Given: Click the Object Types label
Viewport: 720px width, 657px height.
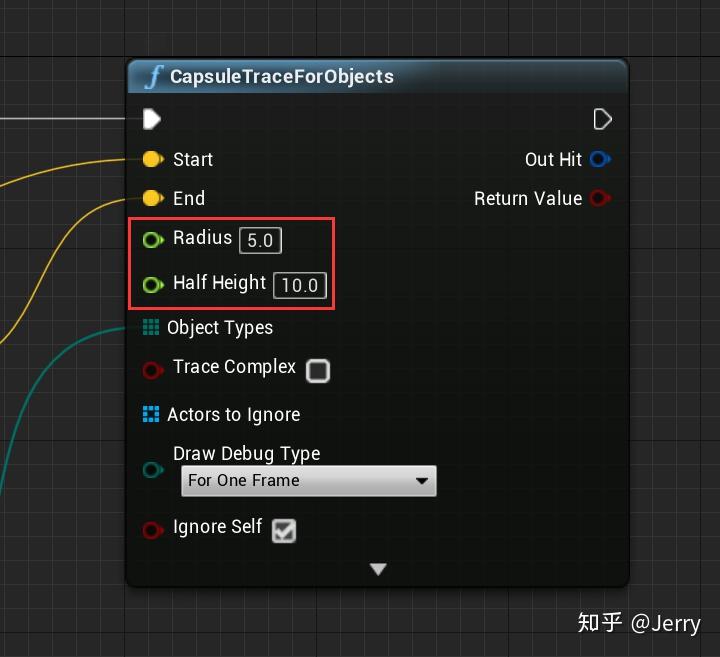Looking at the screenshot, I should pyautogui.click(x=220, y=328).
